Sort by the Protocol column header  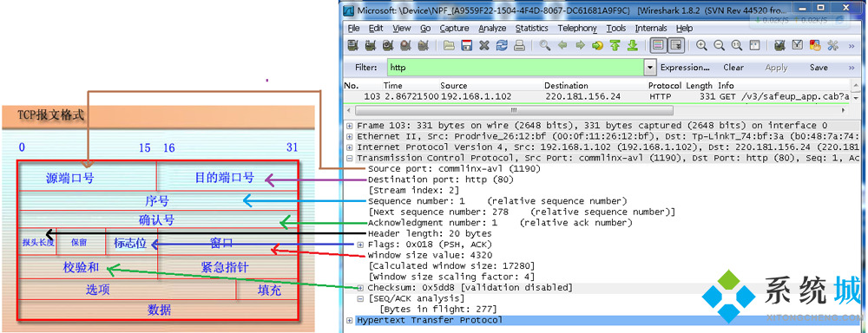[665, 86]
